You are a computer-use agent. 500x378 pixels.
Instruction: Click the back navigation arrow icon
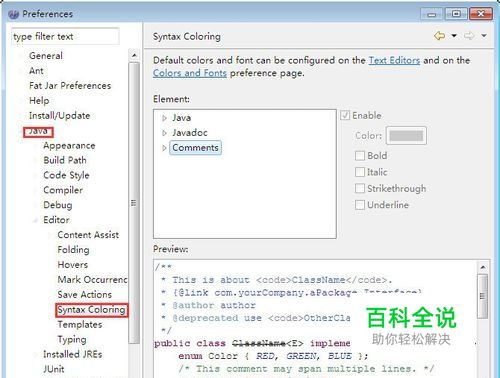(440, 35)
